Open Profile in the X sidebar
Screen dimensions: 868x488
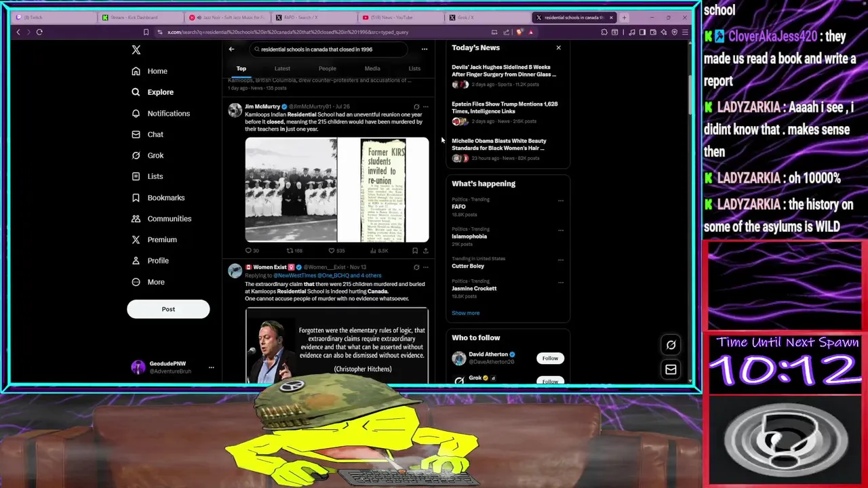click(x=150, y=260)
